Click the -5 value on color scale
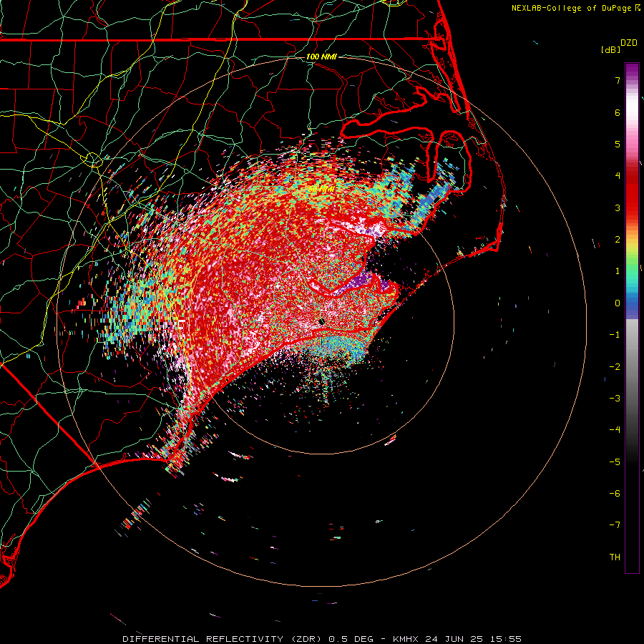The width and height of the screenshot is (644, 644). (615, 462)
